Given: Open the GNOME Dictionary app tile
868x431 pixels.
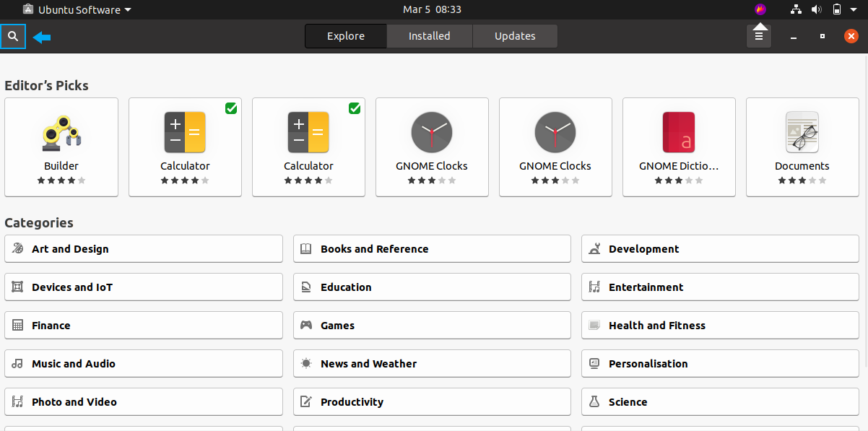Looking at the screenshot, I should coord(679,147).
